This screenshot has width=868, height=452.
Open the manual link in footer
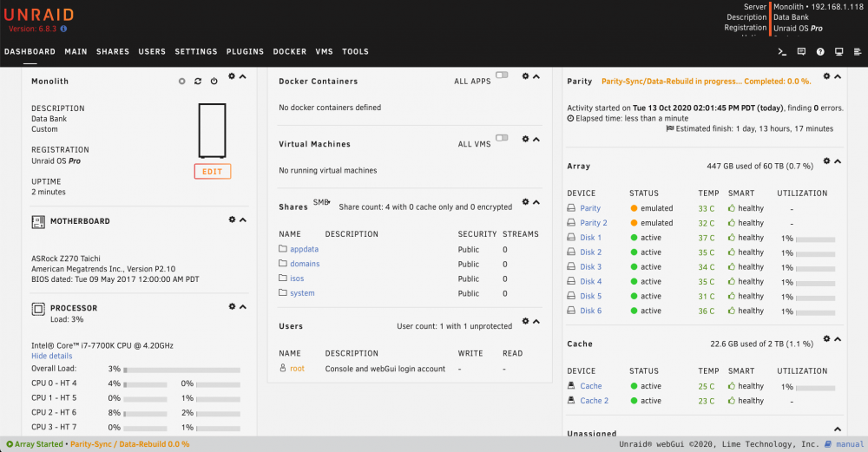point(850,444)
